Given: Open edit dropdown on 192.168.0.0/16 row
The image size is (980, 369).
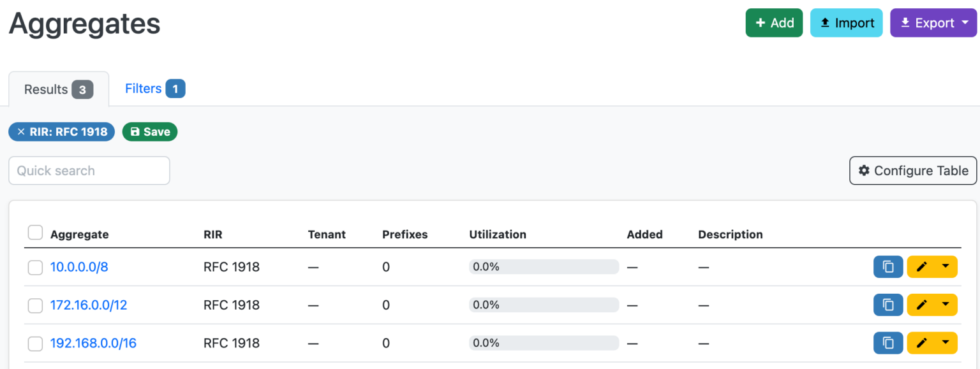Looking at the screenshot, I should (947, 343).
